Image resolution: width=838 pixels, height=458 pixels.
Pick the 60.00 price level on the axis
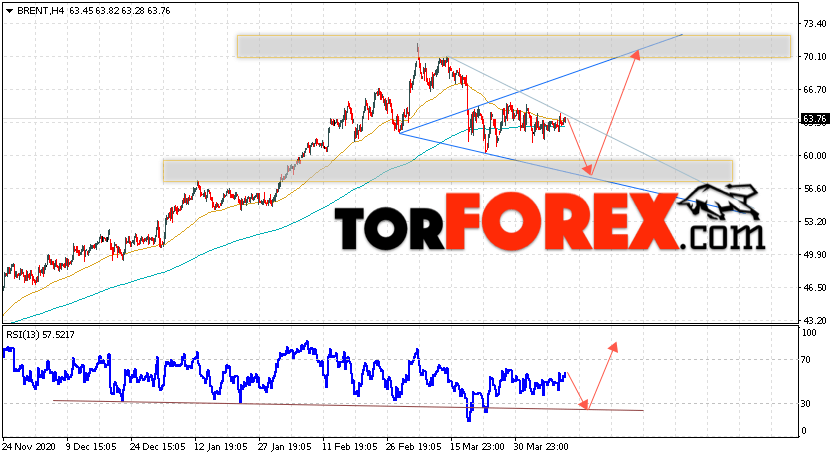[x=815, y=156]
